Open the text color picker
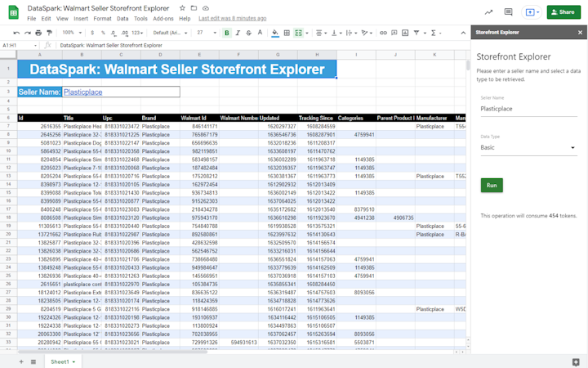588x368 pixels. (x=260, y=33)
